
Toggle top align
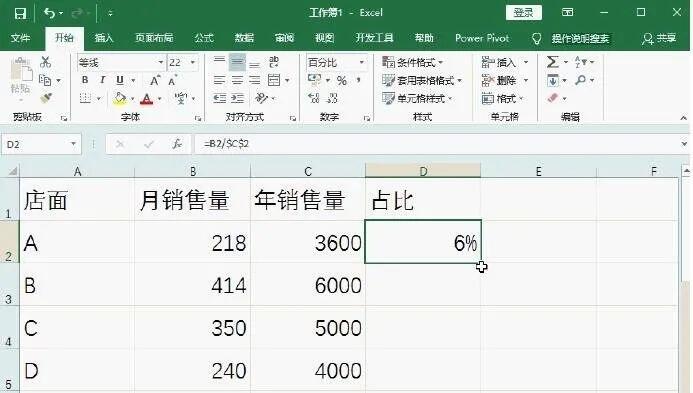219,62
